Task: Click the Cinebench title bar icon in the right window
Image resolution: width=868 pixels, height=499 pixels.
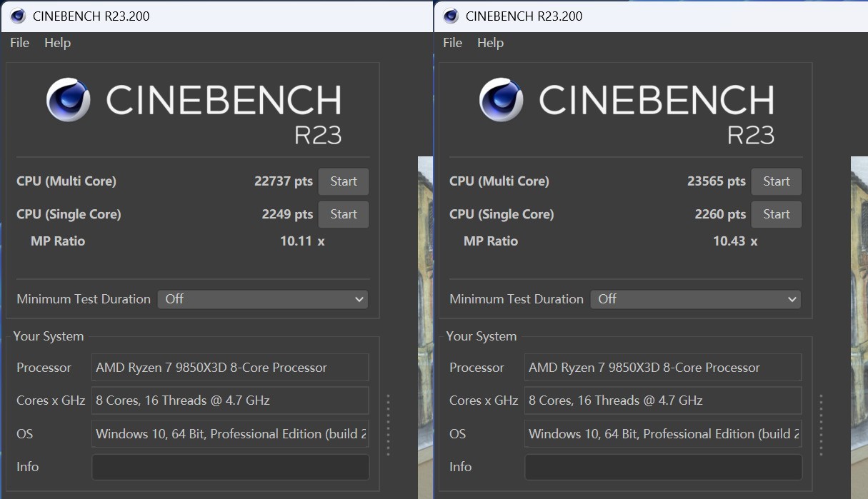Action: [451, 16]
